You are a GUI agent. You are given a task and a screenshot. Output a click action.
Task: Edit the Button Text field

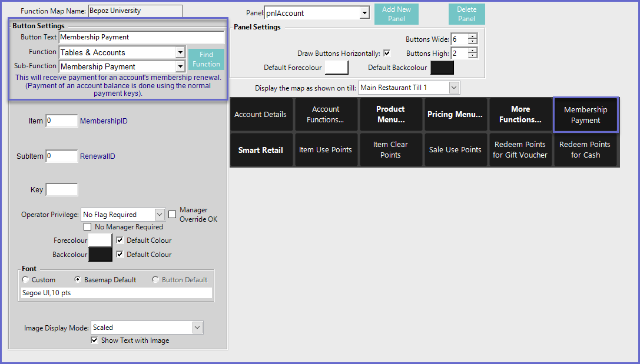pos(141,37)
